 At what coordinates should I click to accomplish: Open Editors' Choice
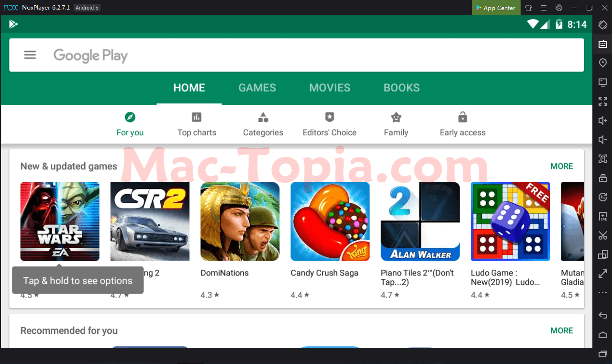point(330,124)
